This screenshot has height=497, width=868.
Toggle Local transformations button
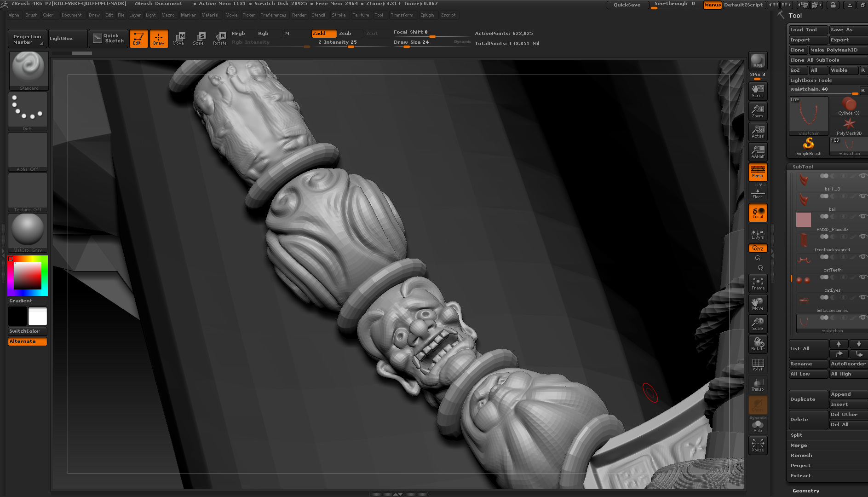point(758,213)
